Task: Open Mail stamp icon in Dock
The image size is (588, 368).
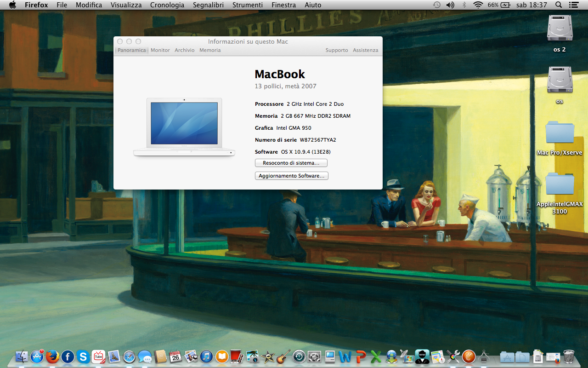Action: click(x=114, y=356)
